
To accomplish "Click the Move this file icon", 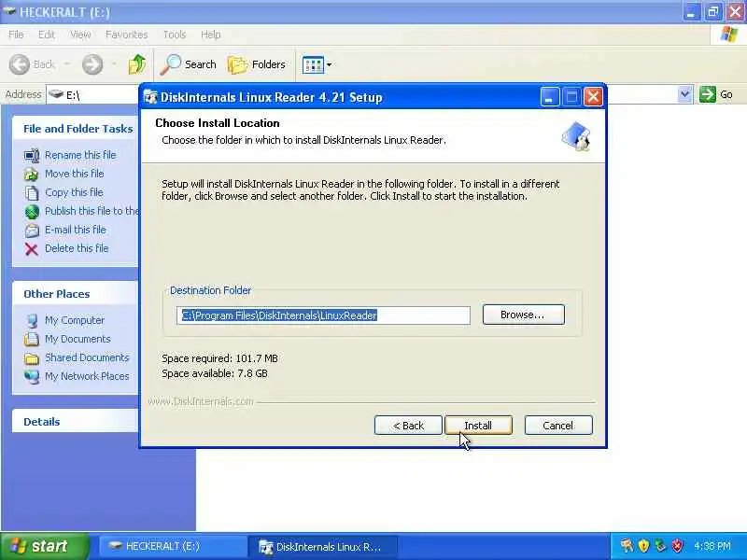I will click(32, 175).
